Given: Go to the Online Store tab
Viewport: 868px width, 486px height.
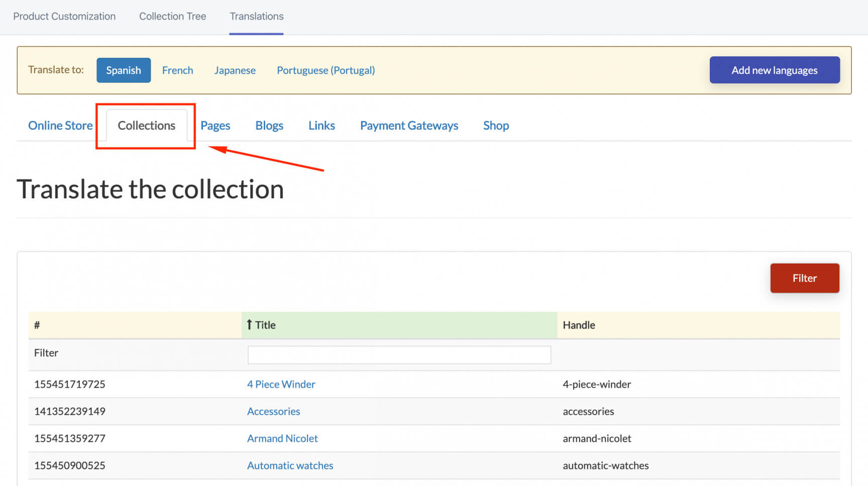Looking at the screenshot, I should (x=60, y=126).
